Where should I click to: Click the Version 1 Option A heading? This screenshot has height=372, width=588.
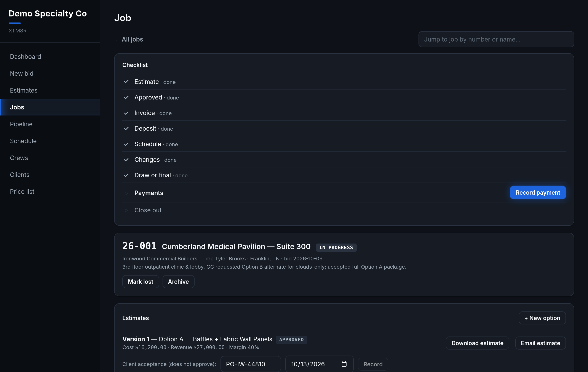197,339
